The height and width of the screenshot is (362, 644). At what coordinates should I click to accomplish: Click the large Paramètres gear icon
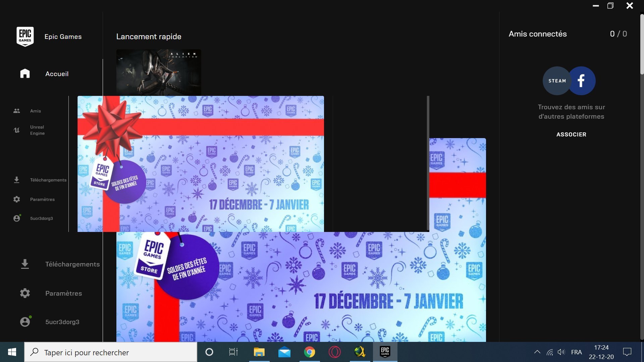[x=25, y=293]
